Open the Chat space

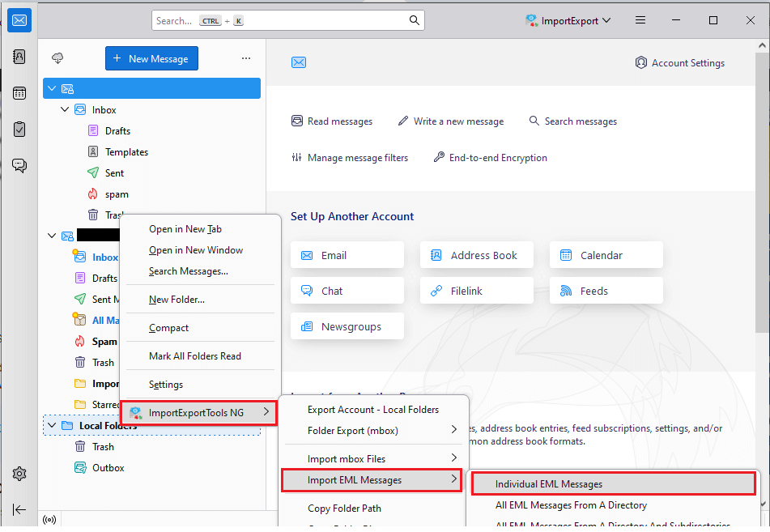[x=19, y=165]
